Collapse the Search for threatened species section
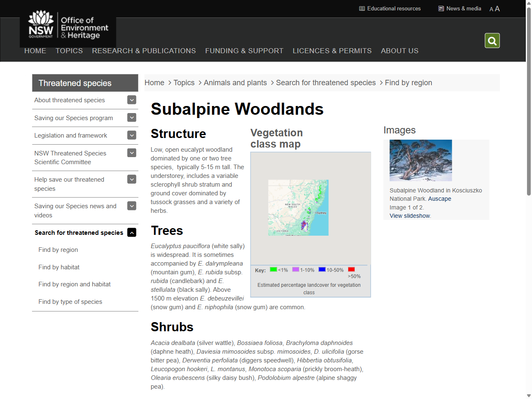Viewport: 532px width, 399px height. tap(131, 232)
